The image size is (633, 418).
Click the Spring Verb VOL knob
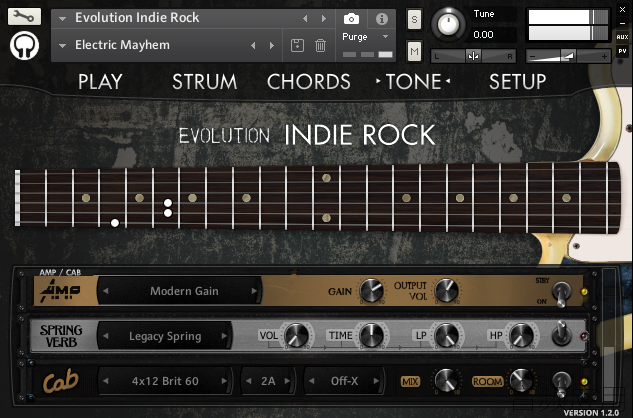297,335
